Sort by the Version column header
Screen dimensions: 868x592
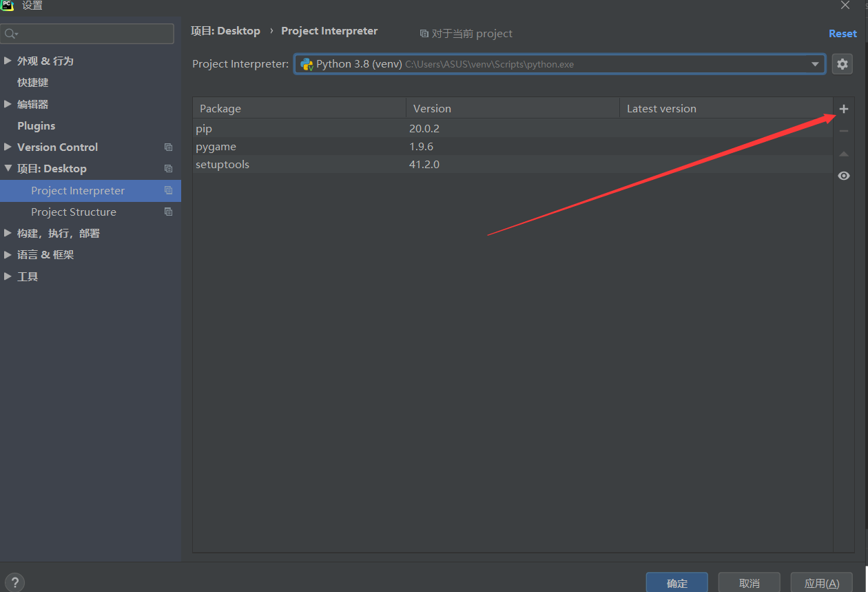(513, 108)
